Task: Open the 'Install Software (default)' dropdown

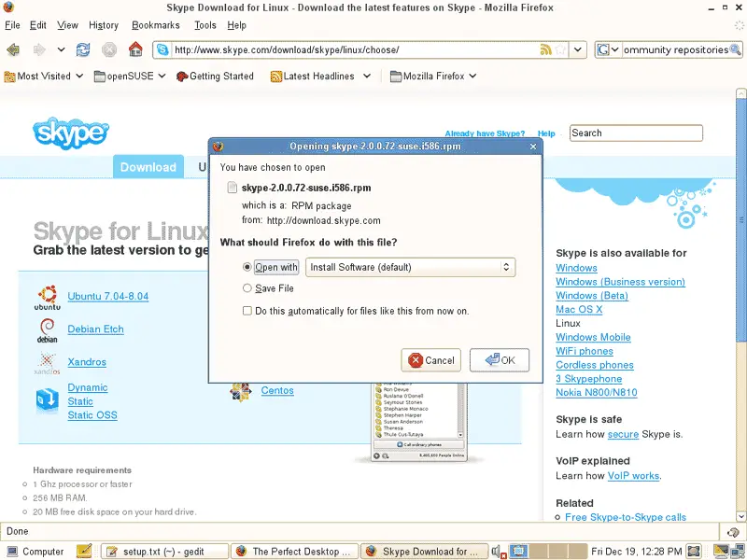Action: 410,267
